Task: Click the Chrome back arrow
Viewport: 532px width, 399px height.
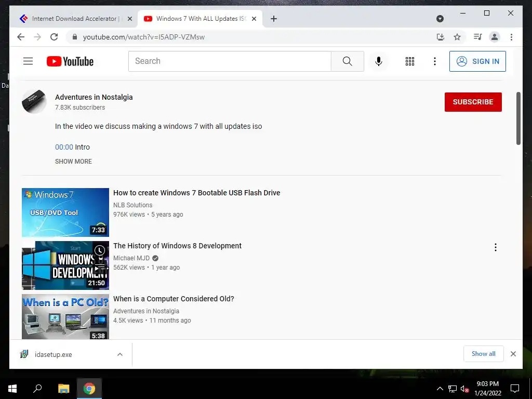Action: click(x=21, y=37)
